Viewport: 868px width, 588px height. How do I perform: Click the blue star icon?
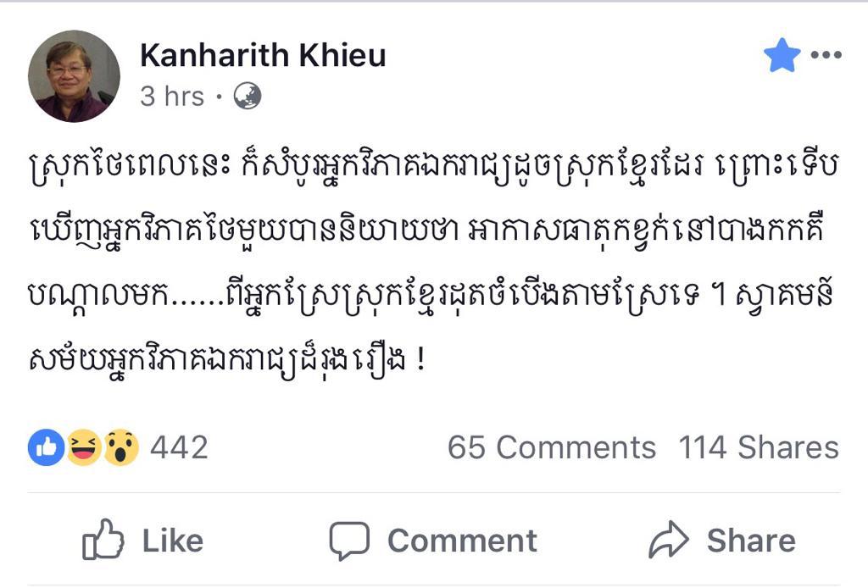[782, 56]
